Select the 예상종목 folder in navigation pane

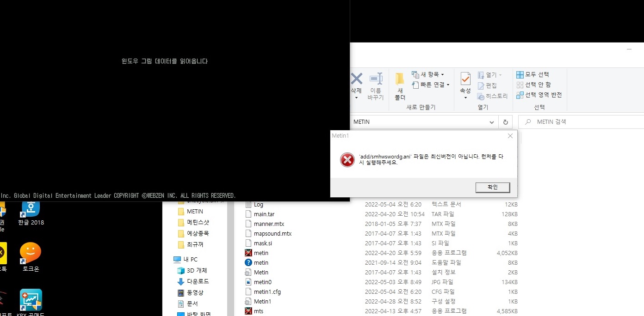(x=198, y=233)
